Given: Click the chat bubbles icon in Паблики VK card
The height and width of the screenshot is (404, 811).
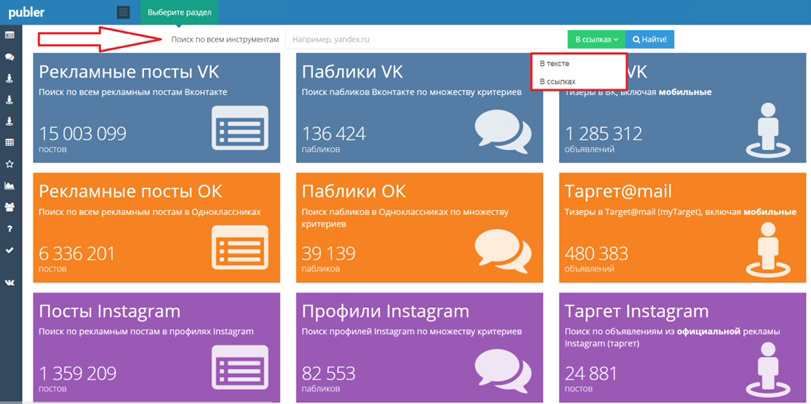Looking at the screenshot, I should pos(503,131).
